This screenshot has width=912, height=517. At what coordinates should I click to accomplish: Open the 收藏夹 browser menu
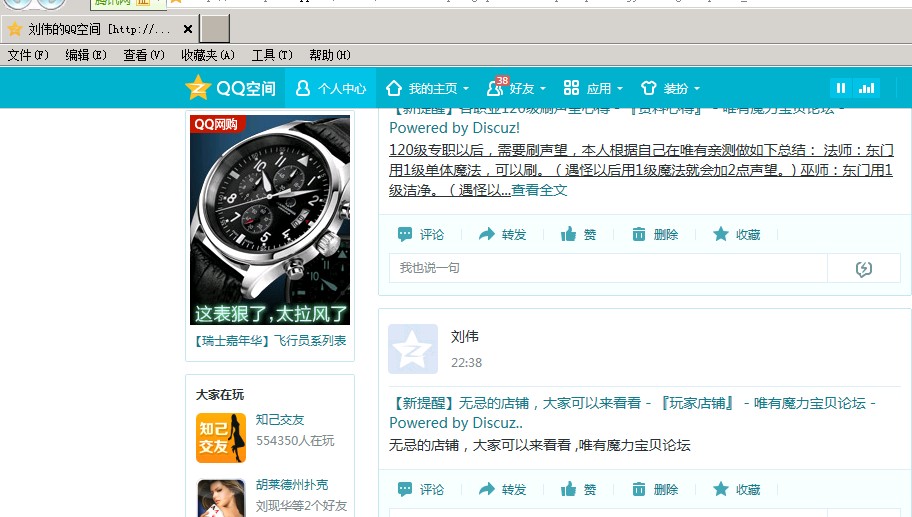(207, 55)
